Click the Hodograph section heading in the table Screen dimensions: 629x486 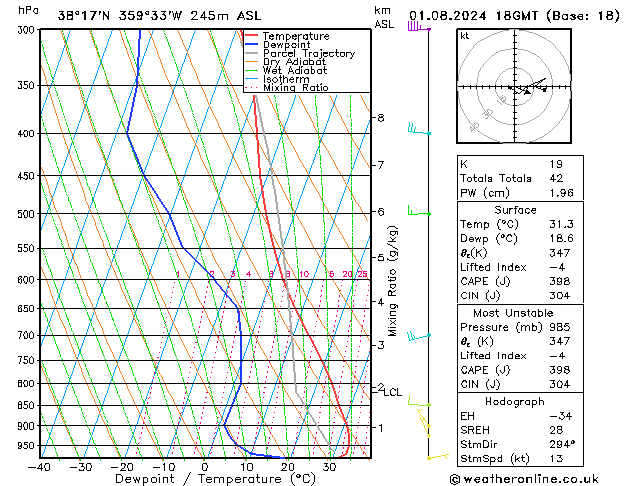pyautogui.click(x=515, y=401)
